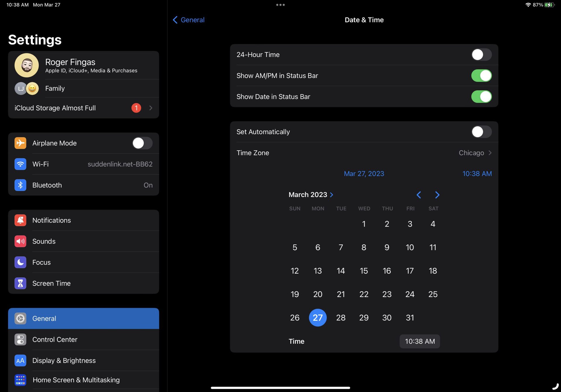Tap the Sounds speaker icon

coord(20,241)
